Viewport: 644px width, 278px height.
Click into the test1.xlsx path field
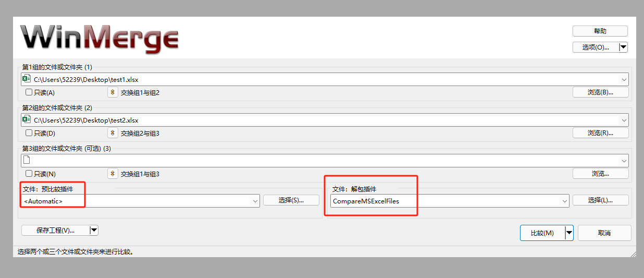point(325,79)
